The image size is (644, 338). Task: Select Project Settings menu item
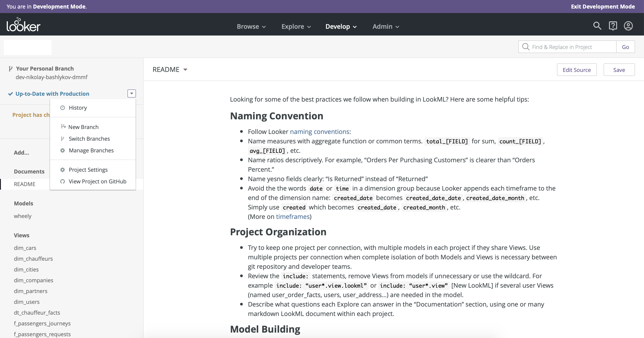(x=88, y=170)
